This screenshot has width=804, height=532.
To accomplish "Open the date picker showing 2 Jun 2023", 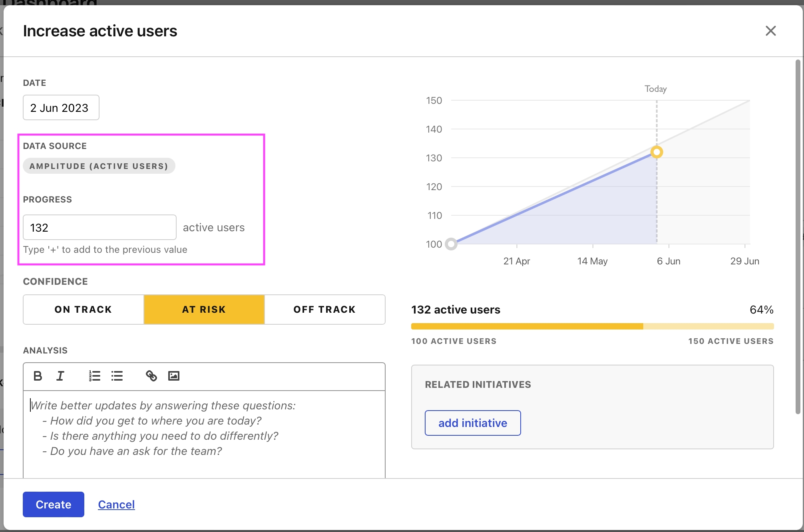I will point(61,107).
